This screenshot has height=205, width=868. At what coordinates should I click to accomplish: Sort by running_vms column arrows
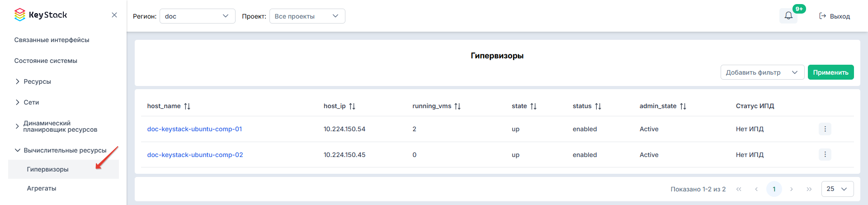pyautogui.click(x=458, y=106)
